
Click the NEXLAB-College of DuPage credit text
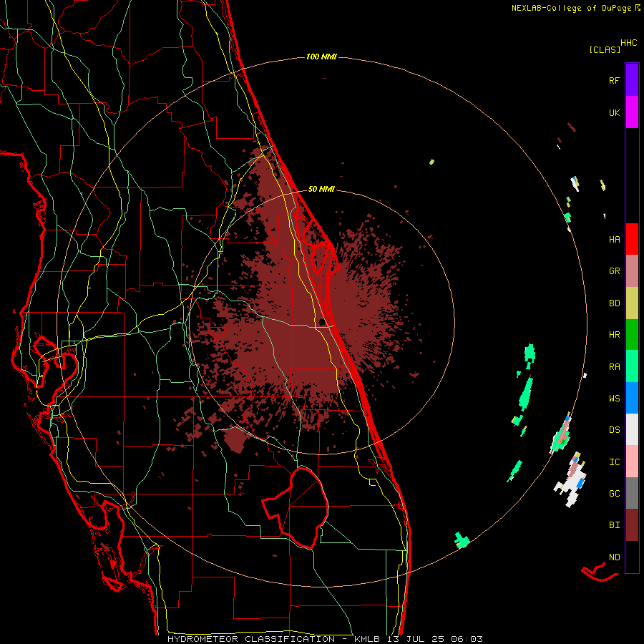click(x=573, y=8)
